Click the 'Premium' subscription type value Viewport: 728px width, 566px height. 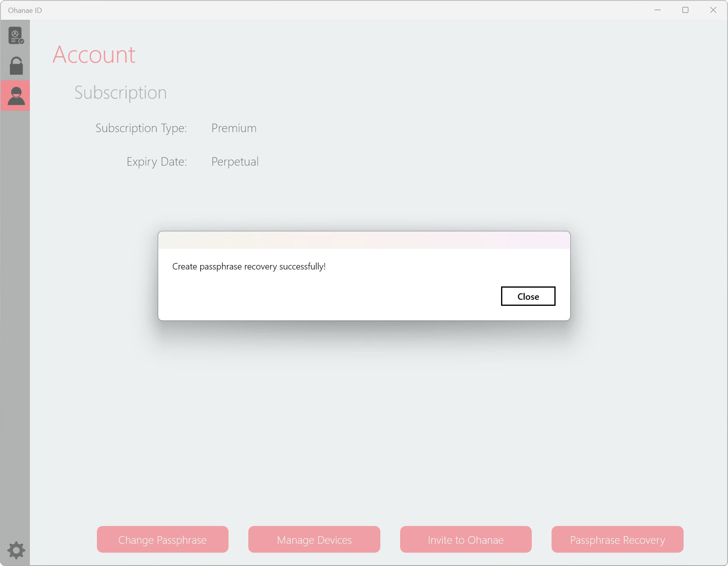pyautogui.click(x=234, y=128)
